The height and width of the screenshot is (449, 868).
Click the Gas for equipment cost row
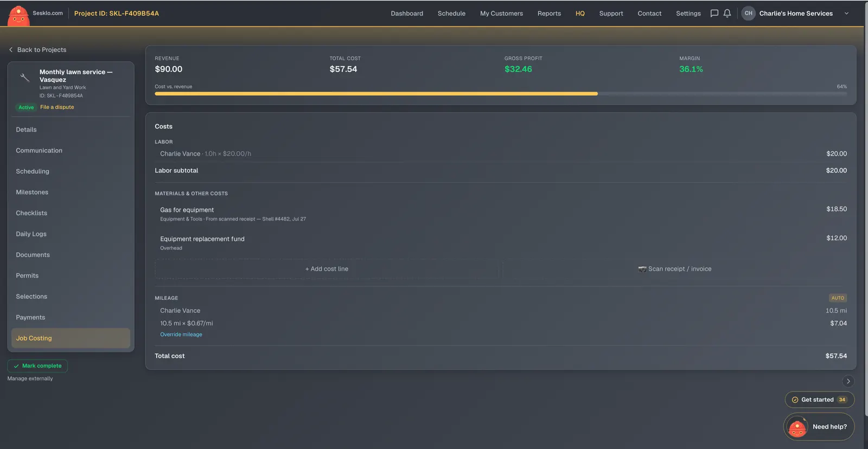(501, 214)
